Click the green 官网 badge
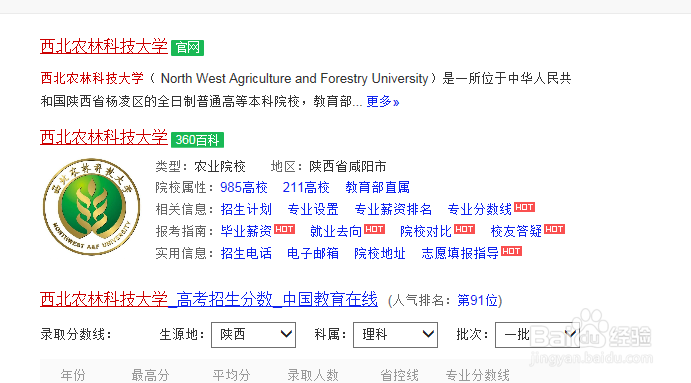691x383 pixels. [187, 48]
